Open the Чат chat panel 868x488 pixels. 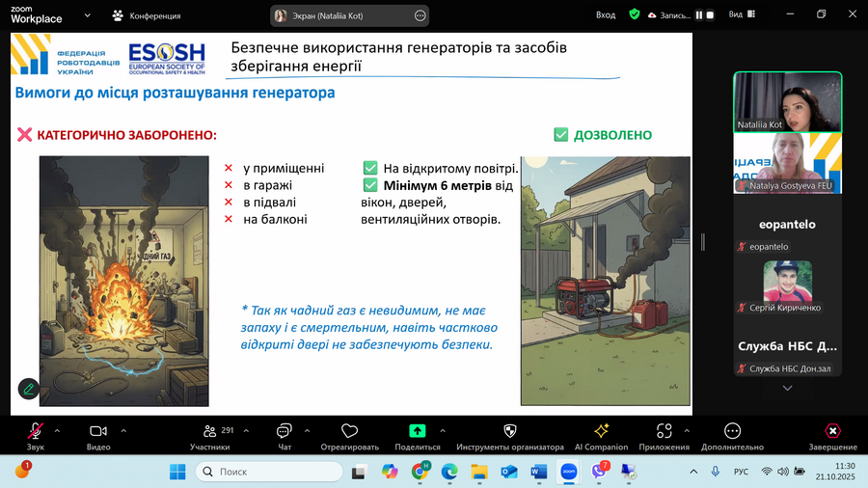[285, 431]
